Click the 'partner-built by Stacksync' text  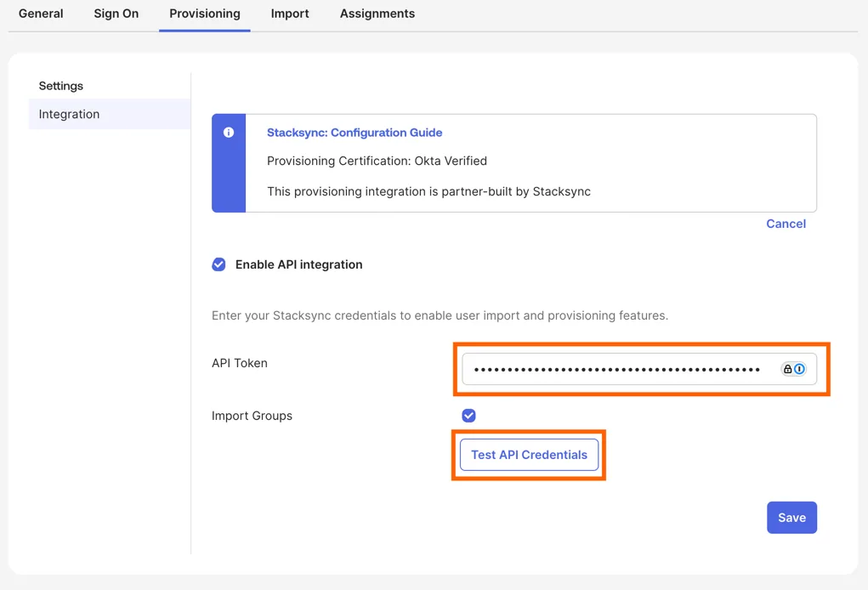[516, 191]
